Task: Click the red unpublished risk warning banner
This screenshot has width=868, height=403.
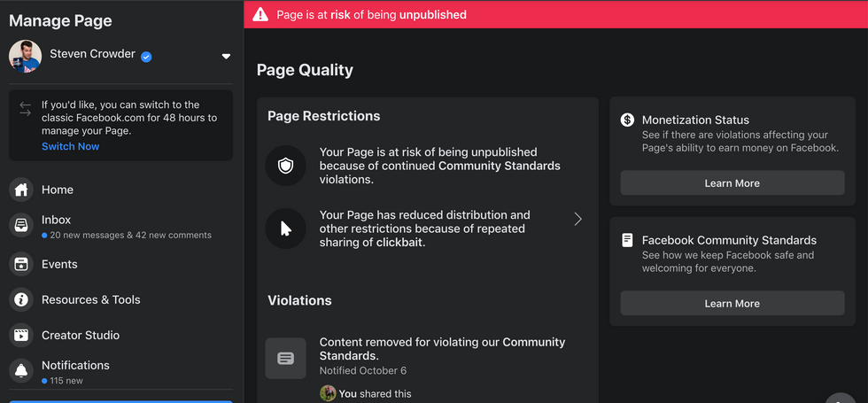Action: [x=555, y=14]
